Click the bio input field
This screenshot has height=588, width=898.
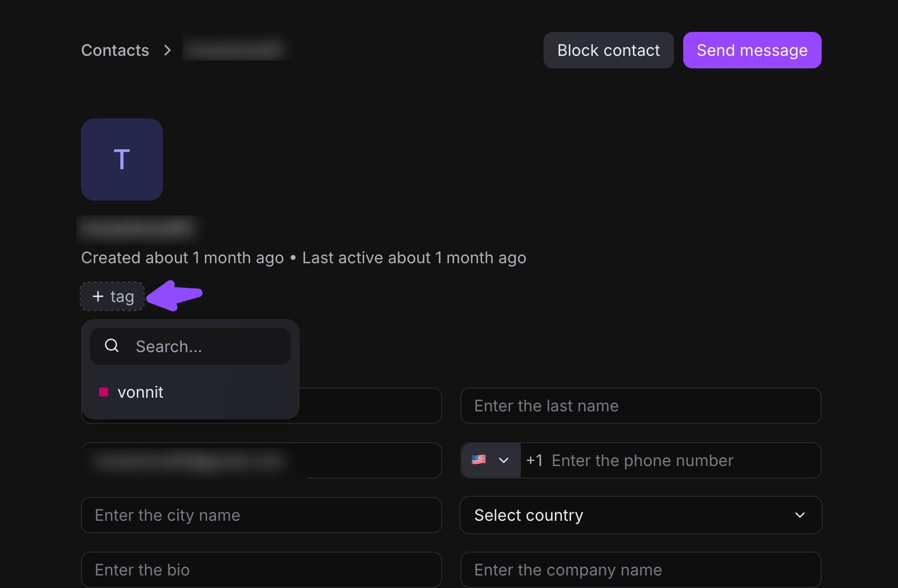coord(261,570)
